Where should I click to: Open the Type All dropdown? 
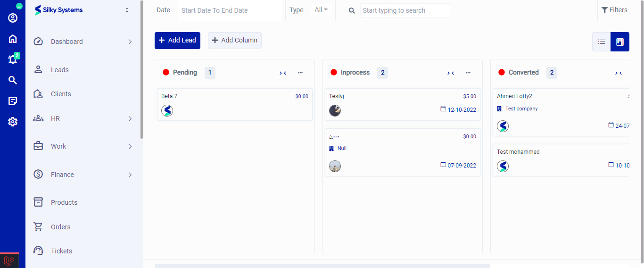click(321, 10)
